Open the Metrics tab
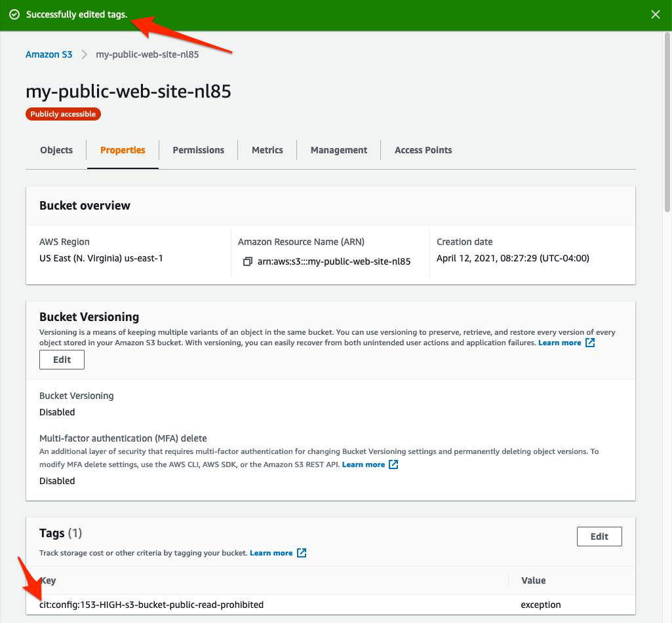The image size is (672, 623). [x=267, y=150]
